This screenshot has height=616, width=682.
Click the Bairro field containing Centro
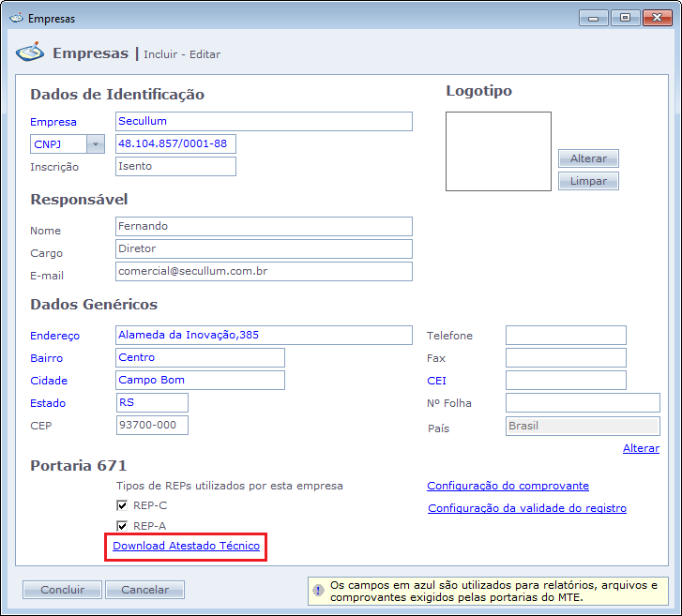click(x=200, y=358)
